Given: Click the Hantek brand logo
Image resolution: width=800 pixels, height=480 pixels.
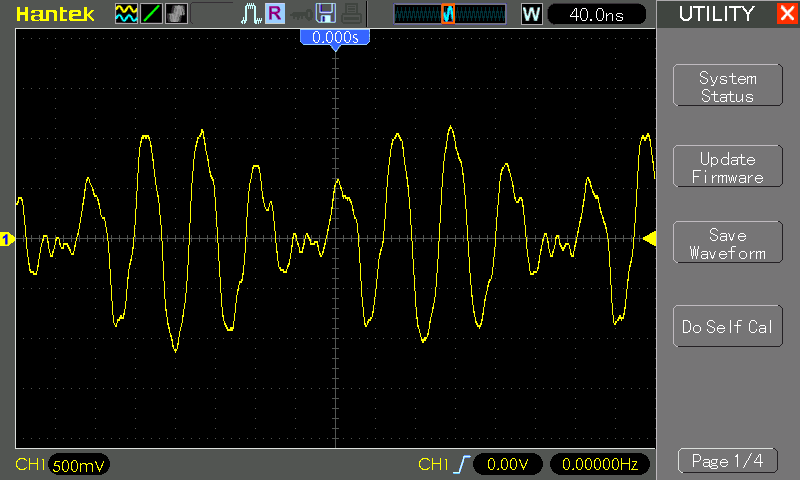Looking at the screenshot, I should point(55,14).
